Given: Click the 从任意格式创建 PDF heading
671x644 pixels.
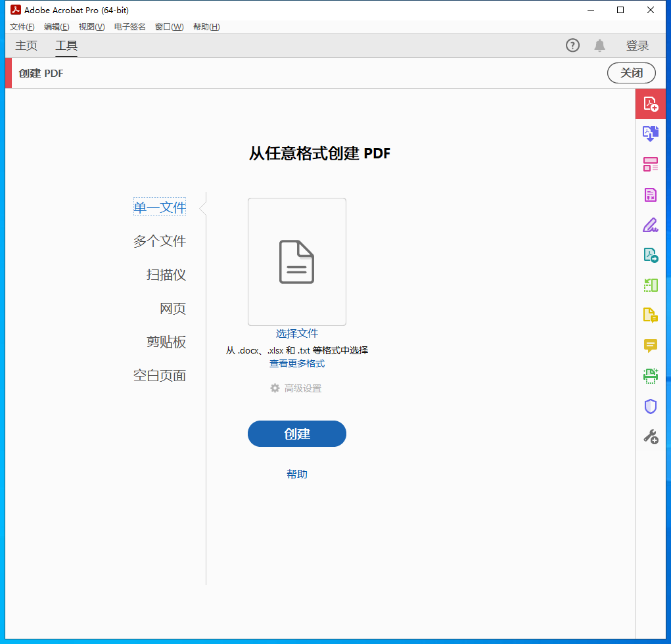Looking at the screenshot, I should (319, 153).
